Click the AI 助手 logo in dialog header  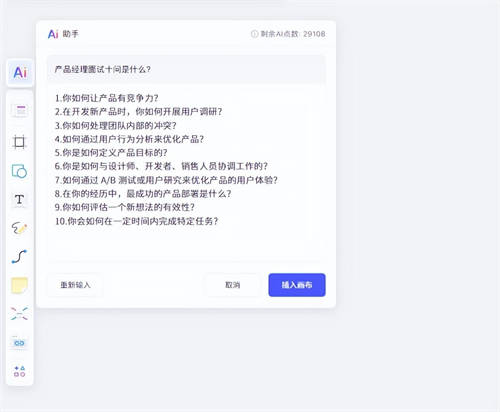coord(63,34)
